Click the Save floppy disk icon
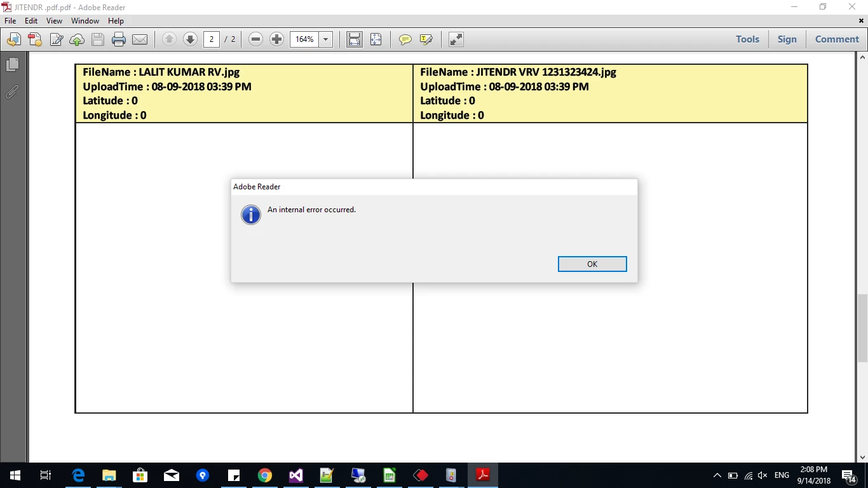The width and height of the screenshot is (868, 488). click(98, 39)
